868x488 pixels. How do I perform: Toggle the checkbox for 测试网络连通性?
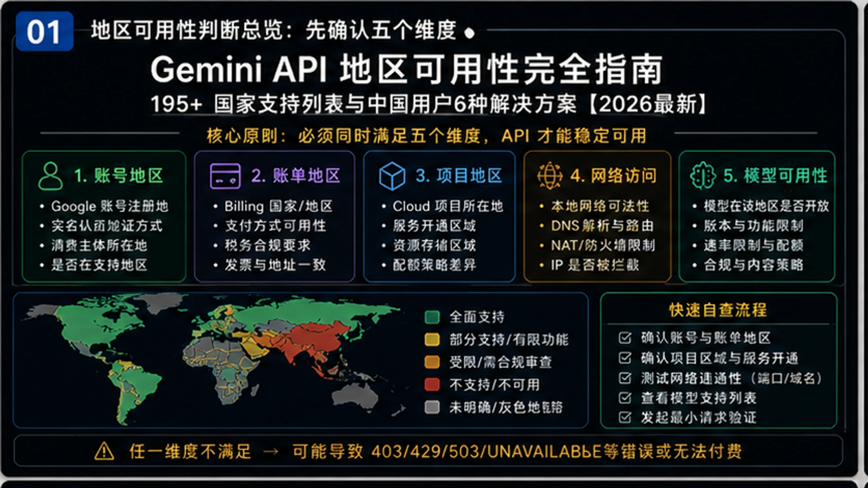(625, 378)
